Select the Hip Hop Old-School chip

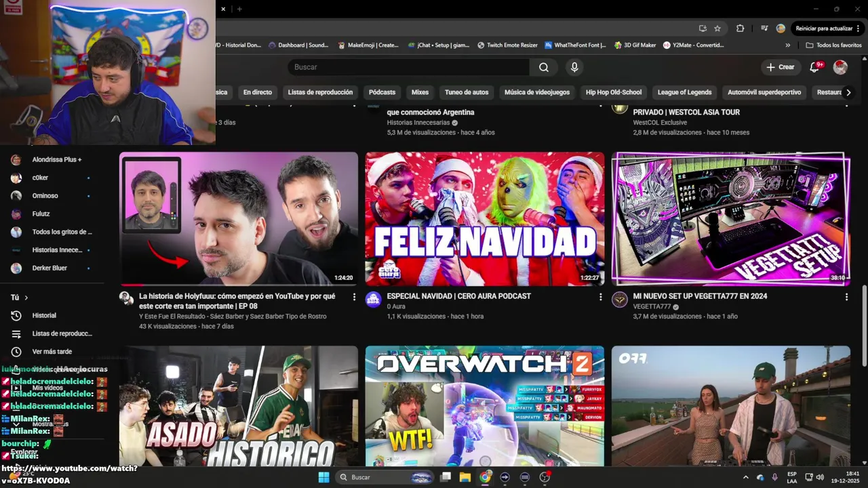(614, 92)
